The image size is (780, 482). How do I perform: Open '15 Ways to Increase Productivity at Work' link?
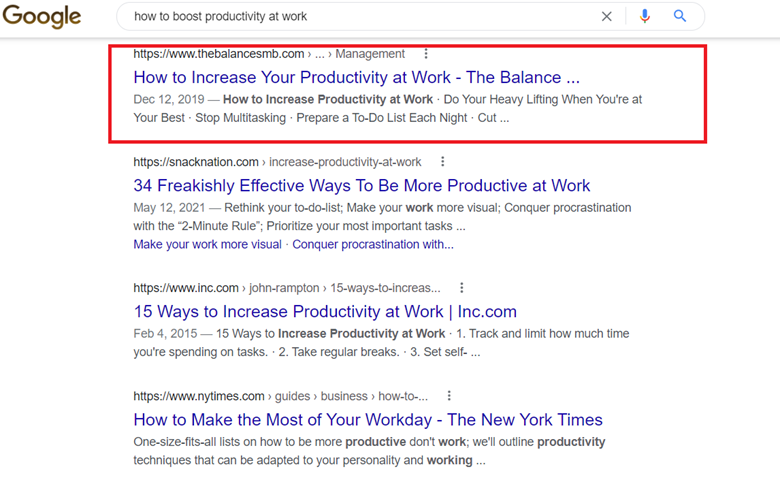click(325, 311)
